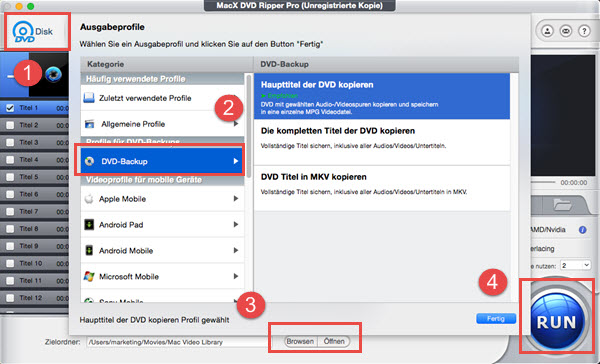The width and height of the screenshot is (600, 364).
Task: Click the AMD/Nvidia label
Action: pos(548,230)
